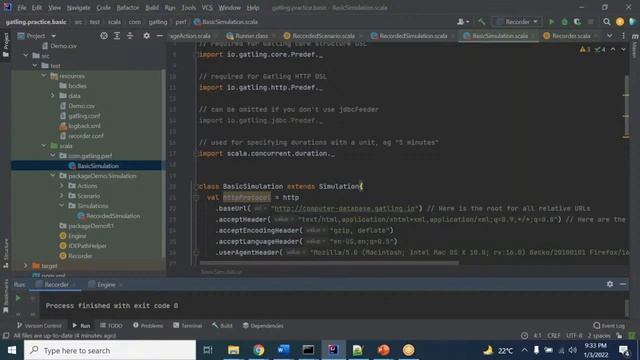This screenshot has width=640, height=360.
Task: Click the Search Everywhere magnifier icon
Action: click(x=607, y=22)
